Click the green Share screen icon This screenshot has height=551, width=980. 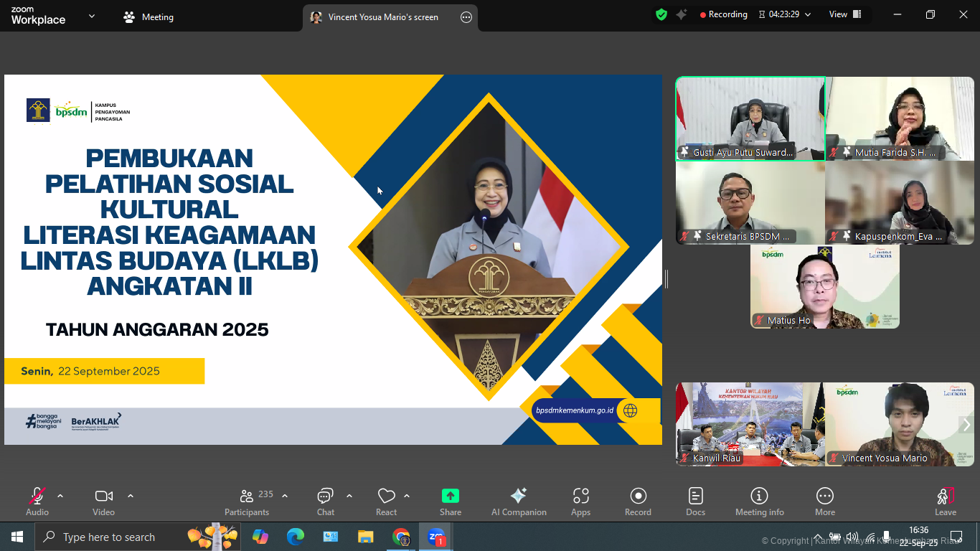[450, 496]
